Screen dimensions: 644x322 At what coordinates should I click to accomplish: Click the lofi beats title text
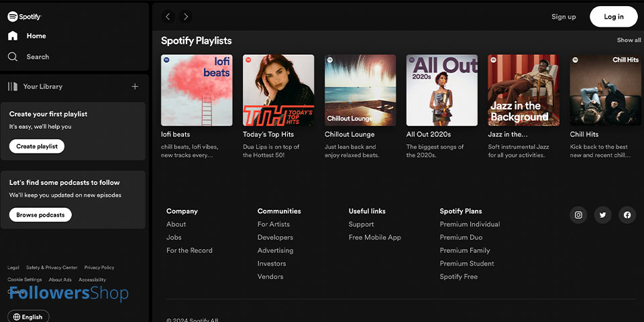tap(175, 134)
